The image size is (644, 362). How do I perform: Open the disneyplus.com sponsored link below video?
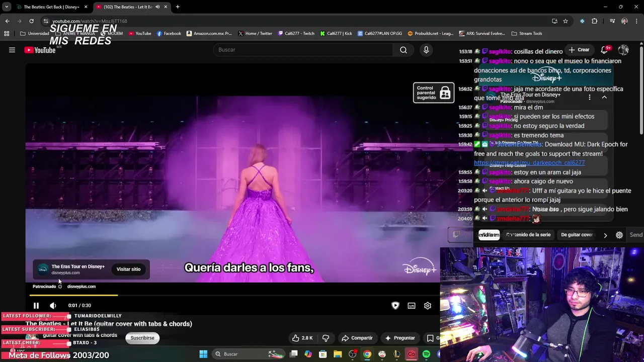pyautogui.click(x=82, y=287)
